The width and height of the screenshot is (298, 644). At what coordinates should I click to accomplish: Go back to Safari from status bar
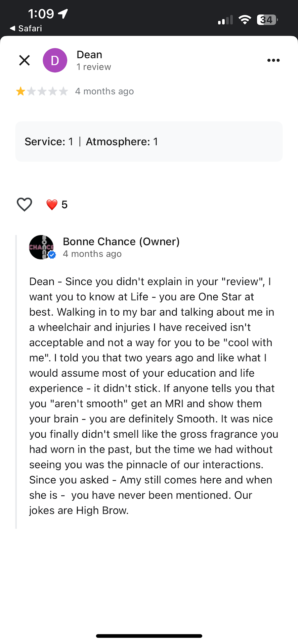tap(26, 29)
